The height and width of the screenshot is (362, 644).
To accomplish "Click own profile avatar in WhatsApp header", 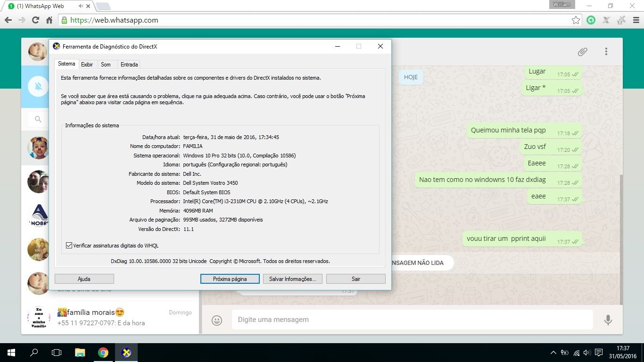I will [38, 51].
